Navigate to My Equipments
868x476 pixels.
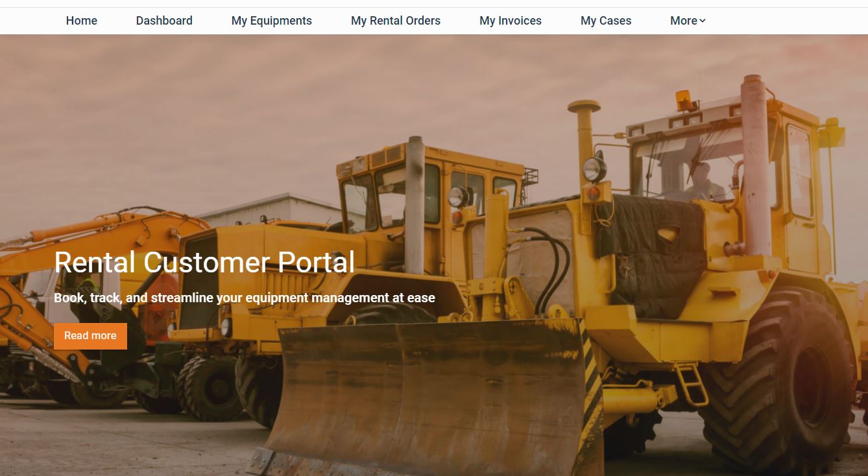click(272, 21)
